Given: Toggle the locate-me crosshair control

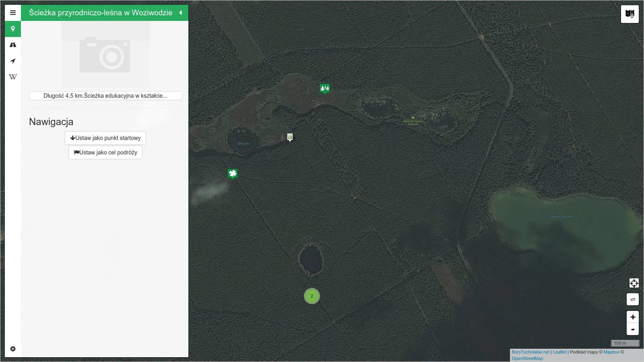Looking at the screenshot, I should (634, 283).
